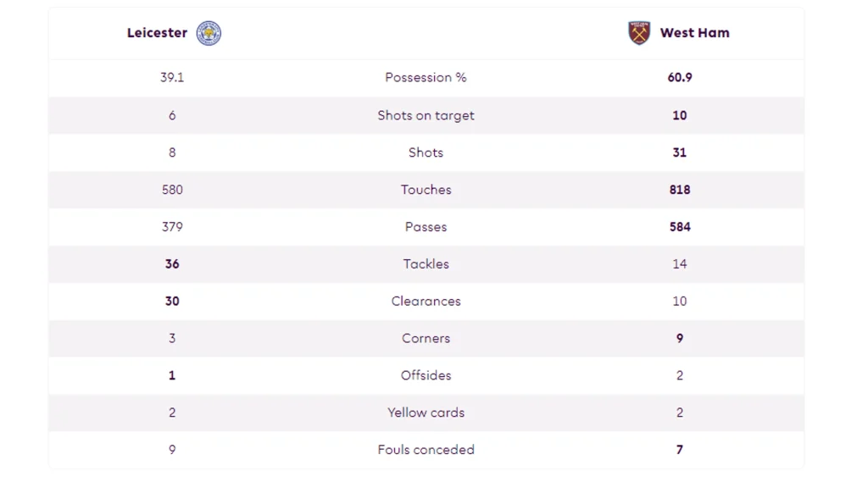Image resolution: width=868 pixels, height=482 pixels.
Task: Select the Yellow cards stat label
Action: click(426, 413)
